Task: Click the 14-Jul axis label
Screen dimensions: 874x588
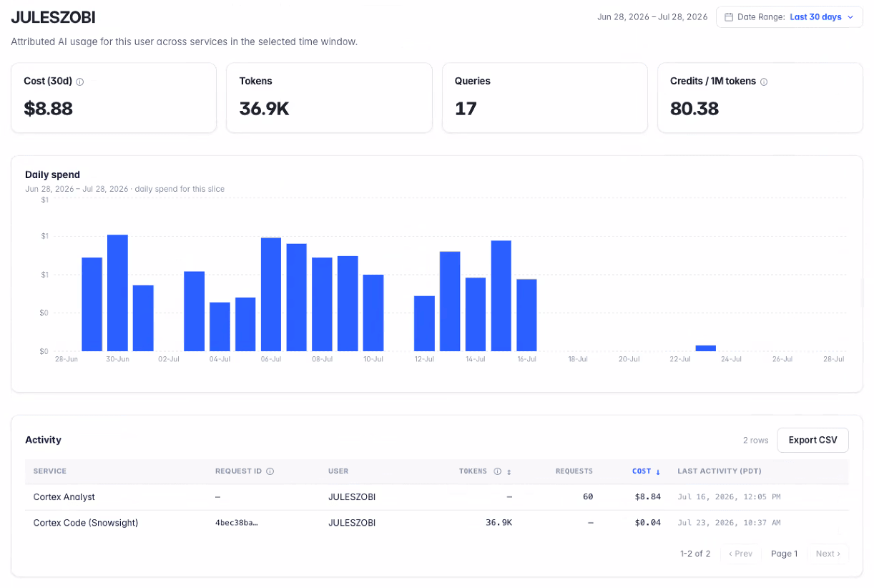Action: pyautogui.click(x=476, y=359)
